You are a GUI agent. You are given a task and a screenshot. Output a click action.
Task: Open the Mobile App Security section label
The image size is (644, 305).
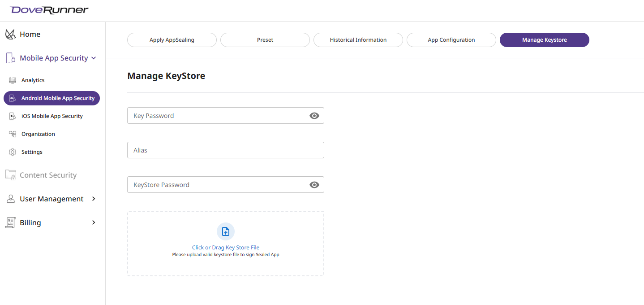[54, 58]
